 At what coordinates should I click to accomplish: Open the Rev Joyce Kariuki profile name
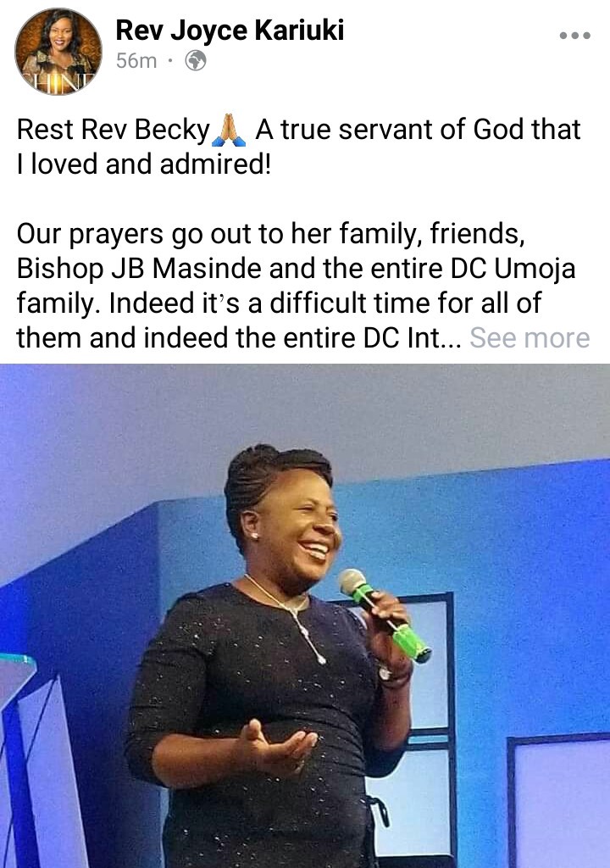[230, 30]
